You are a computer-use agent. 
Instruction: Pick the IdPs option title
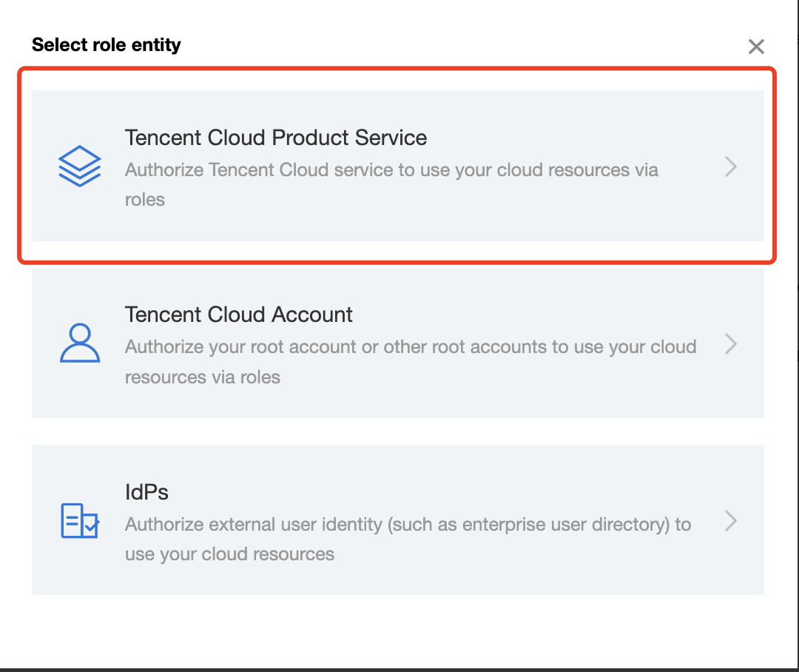click(146, 492)
